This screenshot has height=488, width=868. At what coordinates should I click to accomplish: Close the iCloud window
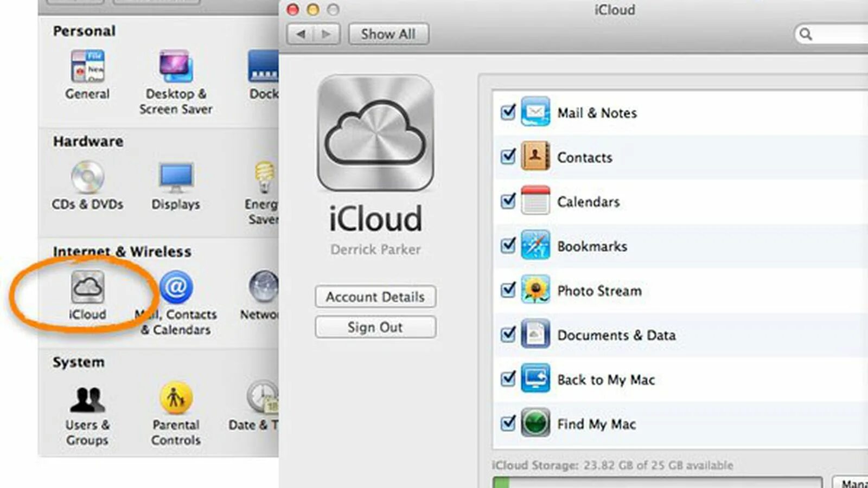click(293, 10)
